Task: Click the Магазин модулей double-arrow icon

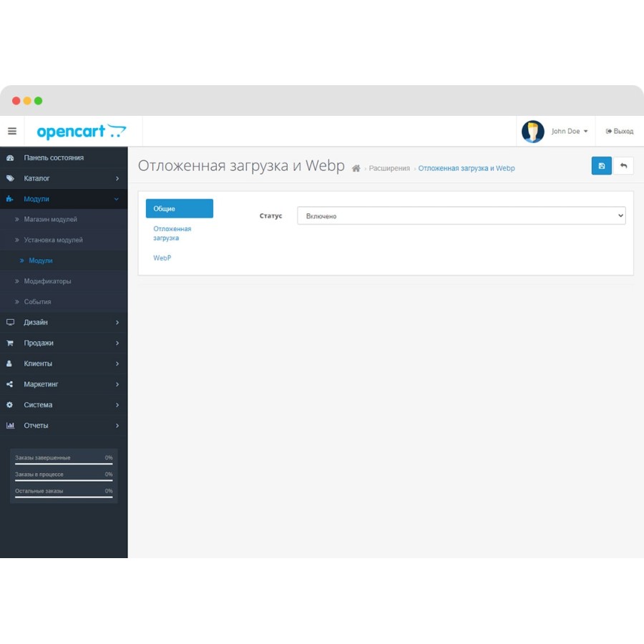Action: pos(17,220)
